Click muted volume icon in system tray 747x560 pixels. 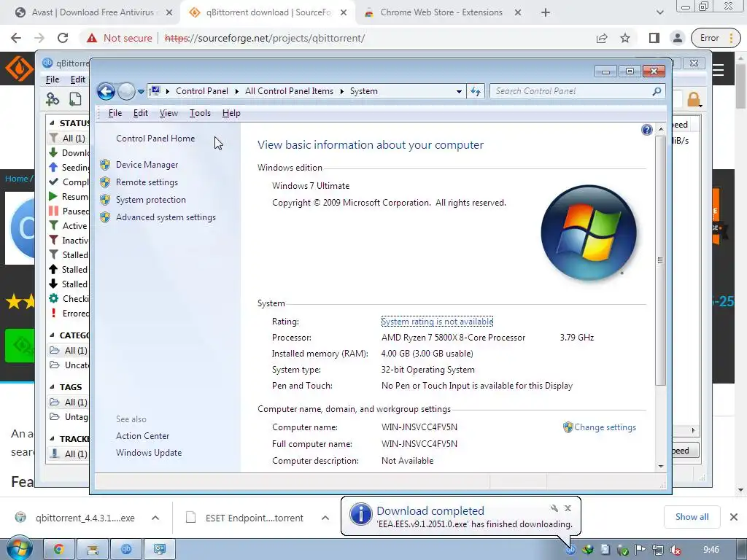675,550
